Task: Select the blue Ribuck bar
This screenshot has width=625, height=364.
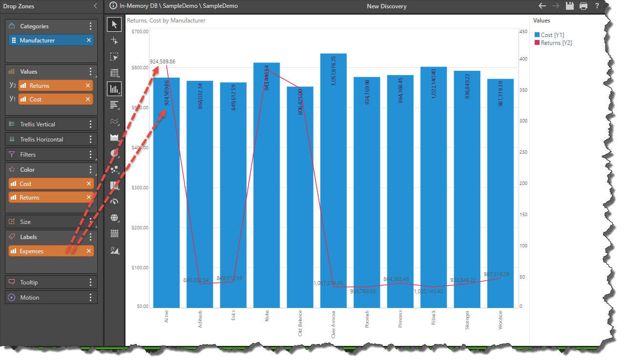Action: (x=434, y=187)
